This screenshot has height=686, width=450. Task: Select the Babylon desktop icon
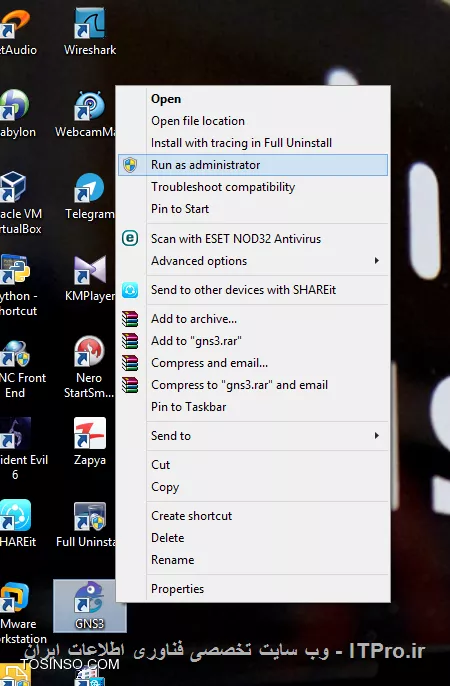pos(17,114)
